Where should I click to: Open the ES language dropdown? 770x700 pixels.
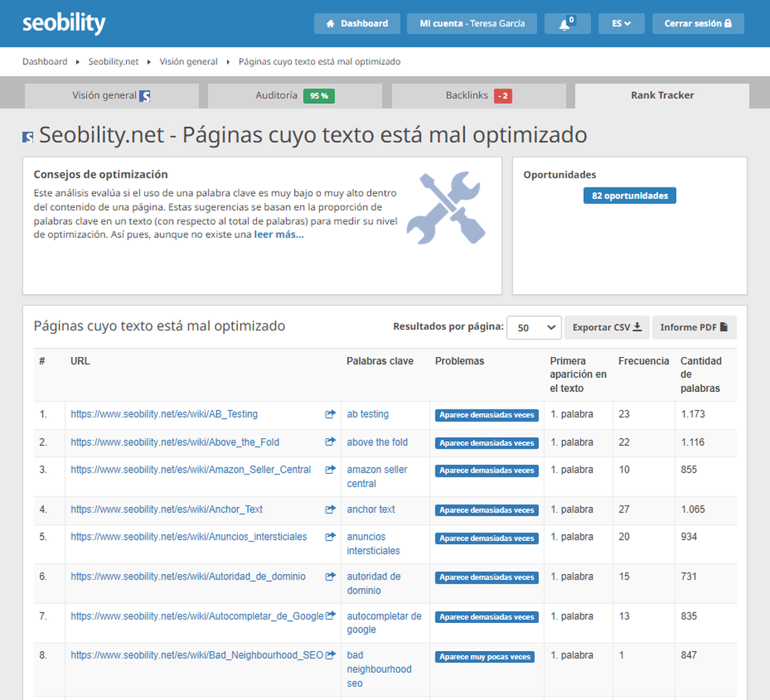pyautogui.click(x=621, y=24)
